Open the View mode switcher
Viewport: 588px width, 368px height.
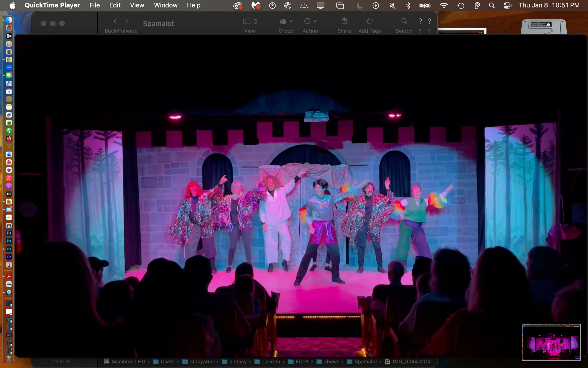coord(250,21)
